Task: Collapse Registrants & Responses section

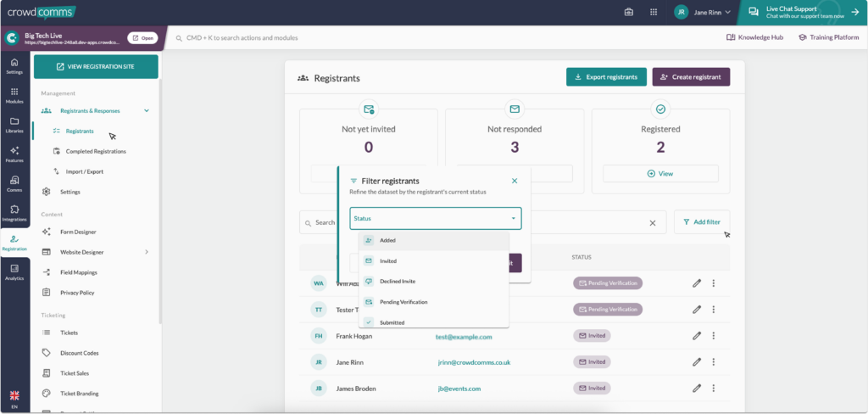Action: click(147, 110)
